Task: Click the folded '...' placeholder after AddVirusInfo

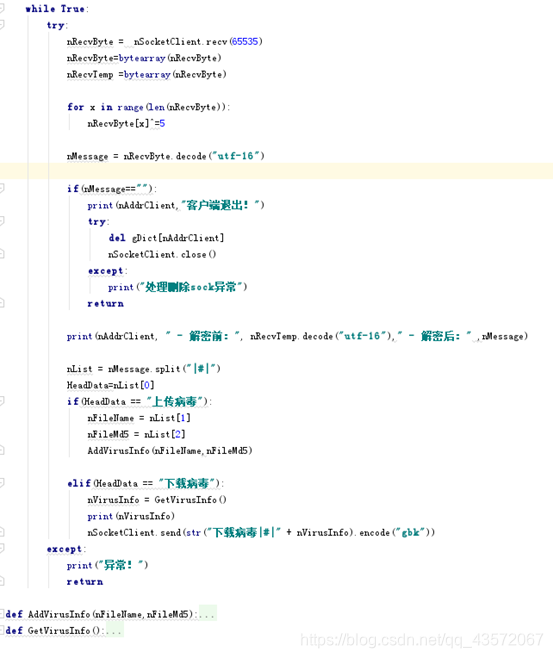Action: point(207,614)
